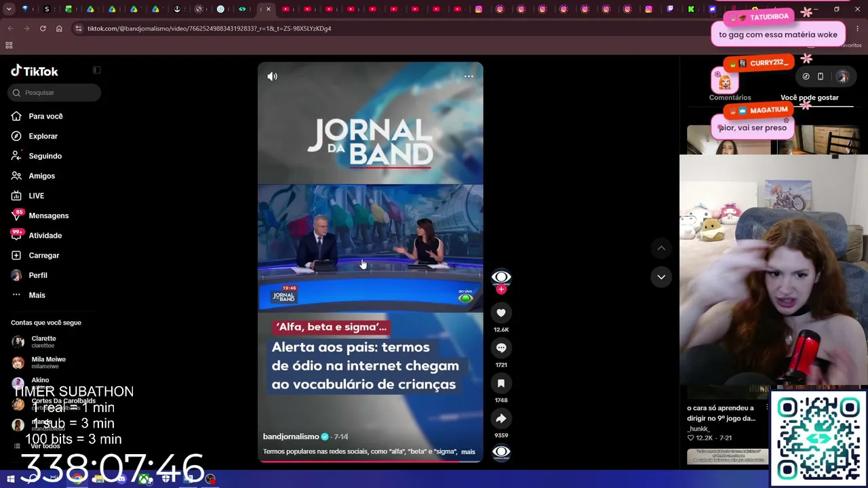Viewport: 868px width, 488px height.
Task: Open the Windows Start menu
Action: click(11, 479)
